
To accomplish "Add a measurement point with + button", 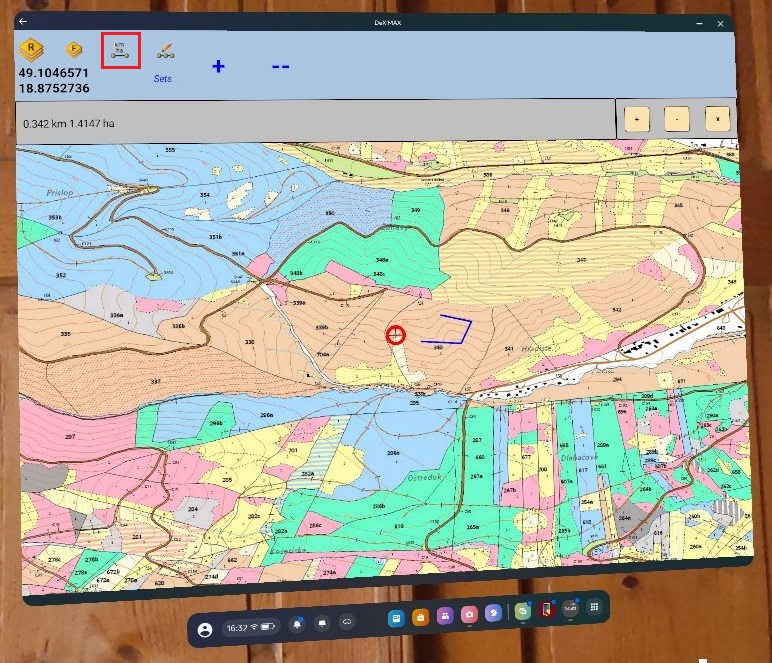I will 637,119.
